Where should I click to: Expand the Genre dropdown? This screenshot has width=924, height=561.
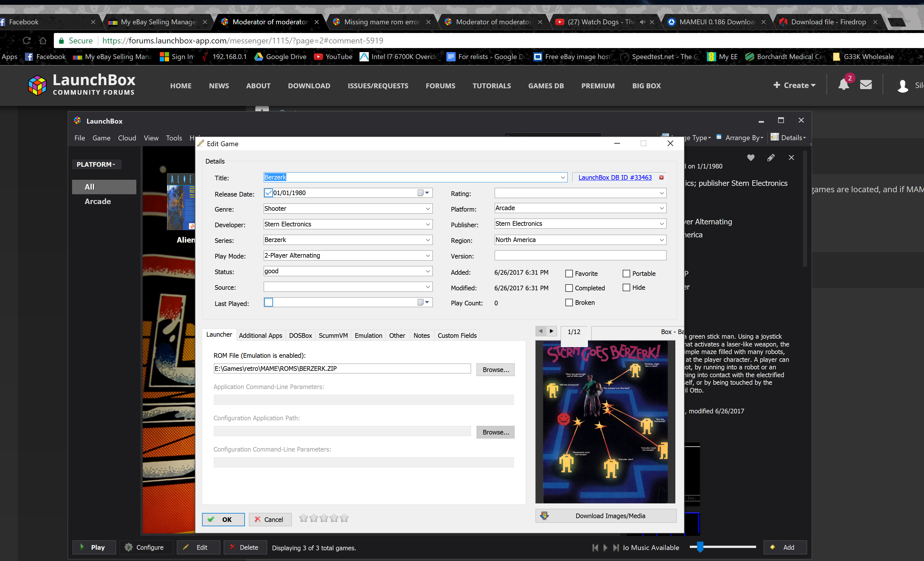click(428, 208)
